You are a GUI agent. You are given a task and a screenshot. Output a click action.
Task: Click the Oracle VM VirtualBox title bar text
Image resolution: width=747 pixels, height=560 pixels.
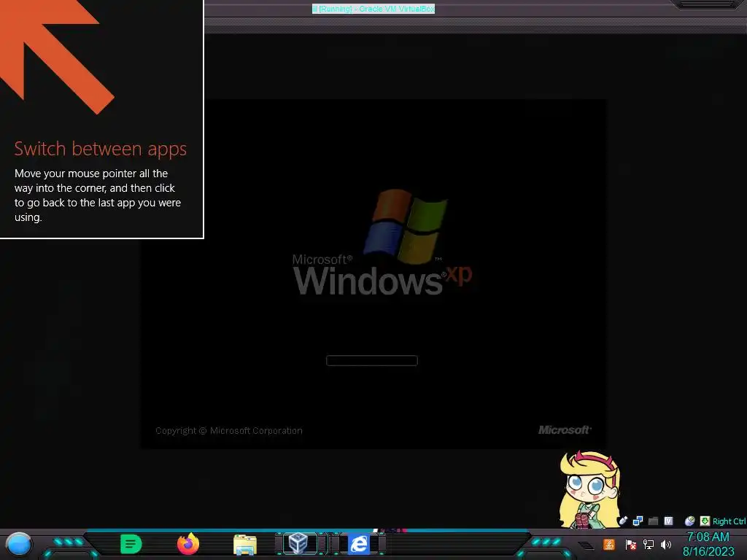(x=373, y=9)
